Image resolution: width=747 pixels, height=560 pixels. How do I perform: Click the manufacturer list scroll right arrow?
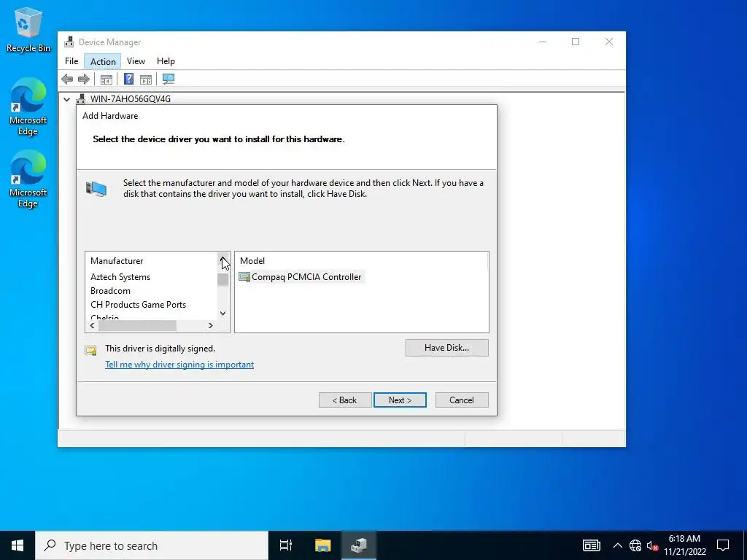211,326
